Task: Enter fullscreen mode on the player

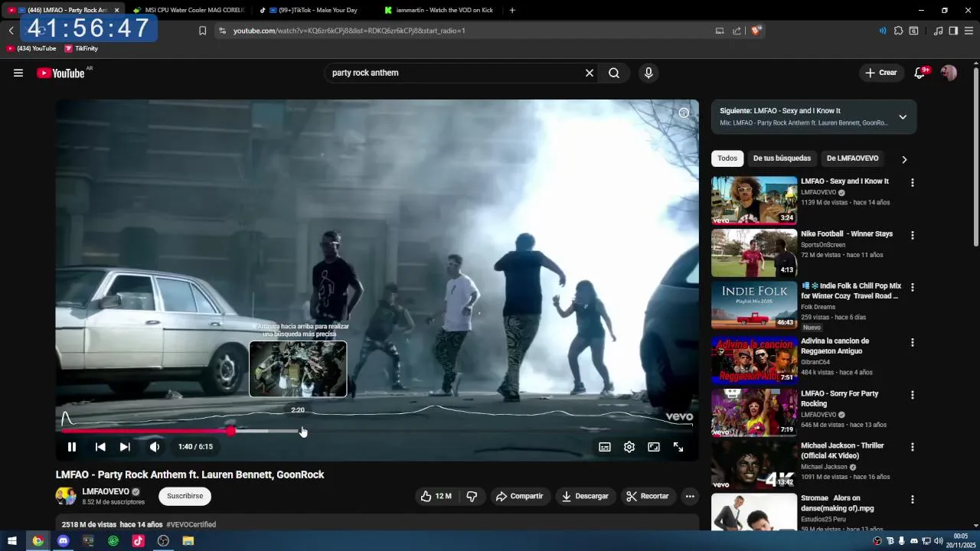Action: tap(678, 447)
